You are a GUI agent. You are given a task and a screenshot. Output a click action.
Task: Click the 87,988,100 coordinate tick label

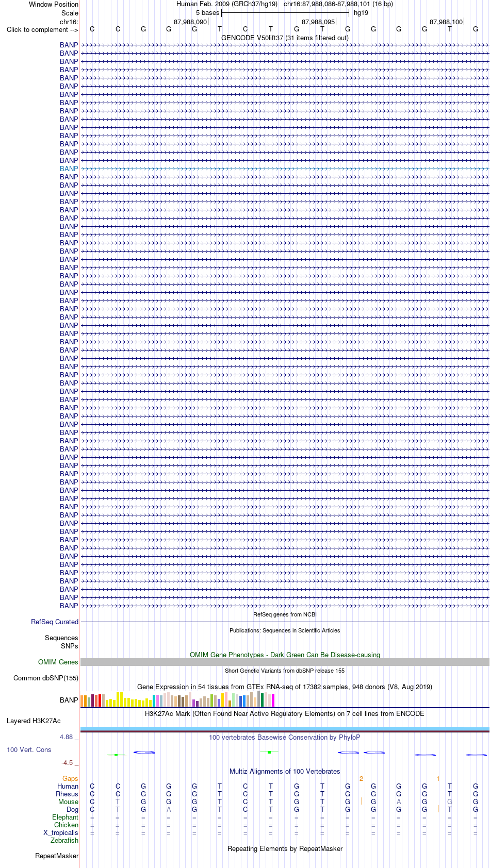(x=446, y=22)
